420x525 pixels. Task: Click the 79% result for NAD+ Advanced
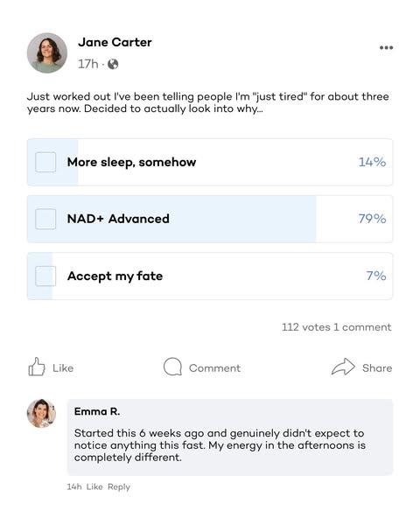pos(373,219)
